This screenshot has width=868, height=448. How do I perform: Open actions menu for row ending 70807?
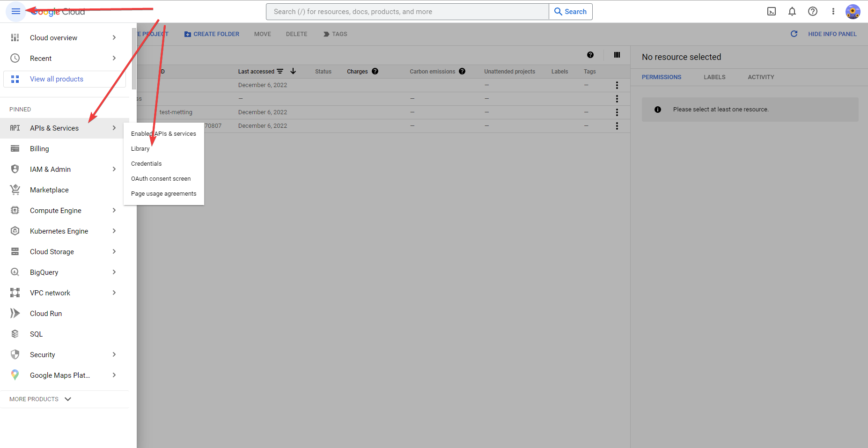tap(617, 126)
